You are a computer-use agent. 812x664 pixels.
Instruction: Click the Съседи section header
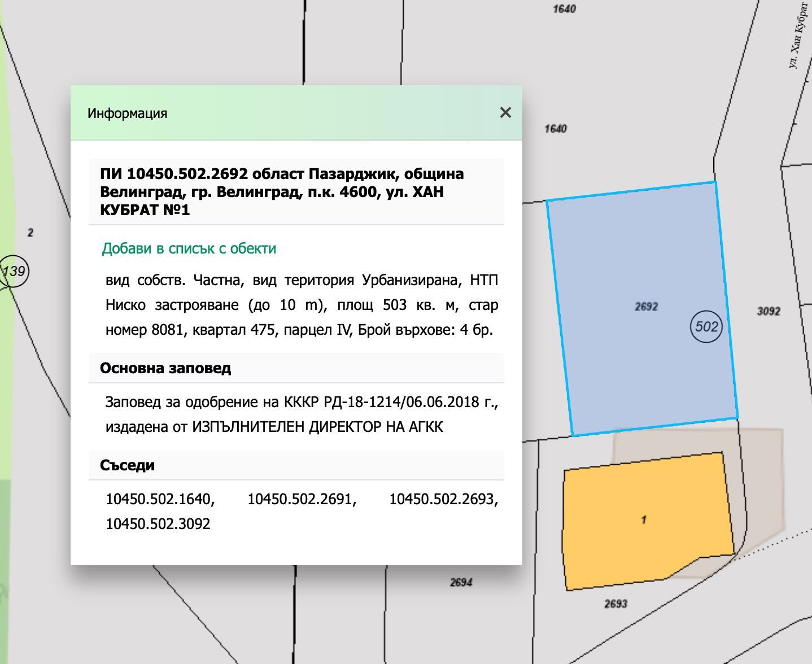296,465
